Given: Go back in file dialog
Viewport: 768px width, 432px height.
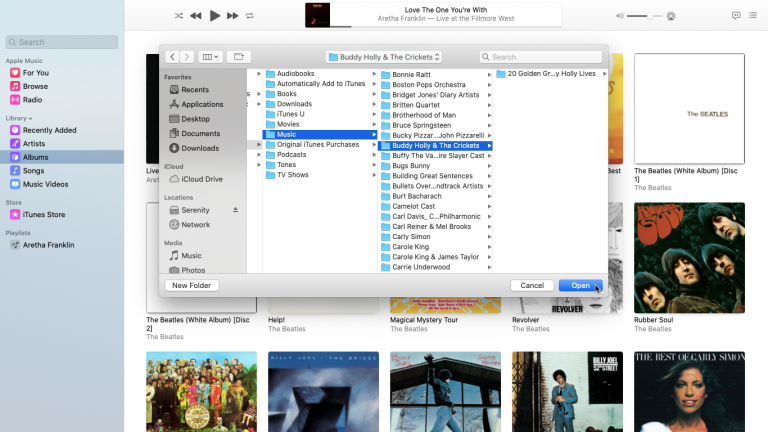Looking at the screenshot, I should (172, 57).
